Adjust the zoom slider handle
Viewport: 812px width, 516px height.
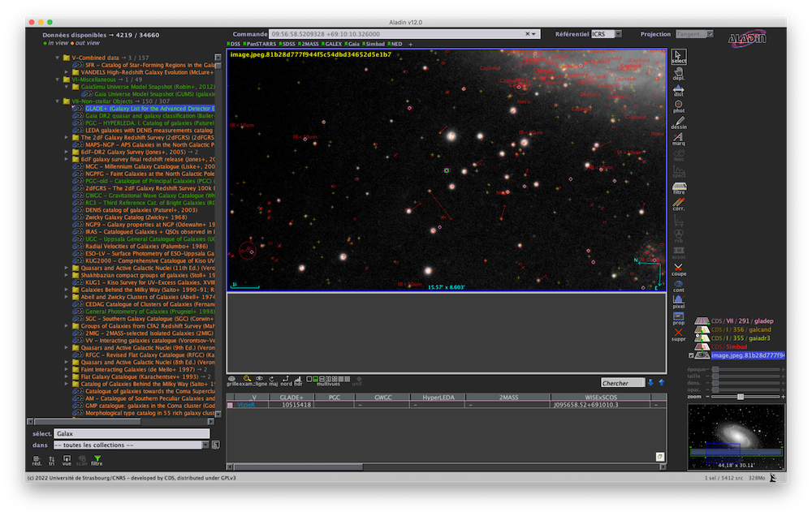tap(741, 397)
